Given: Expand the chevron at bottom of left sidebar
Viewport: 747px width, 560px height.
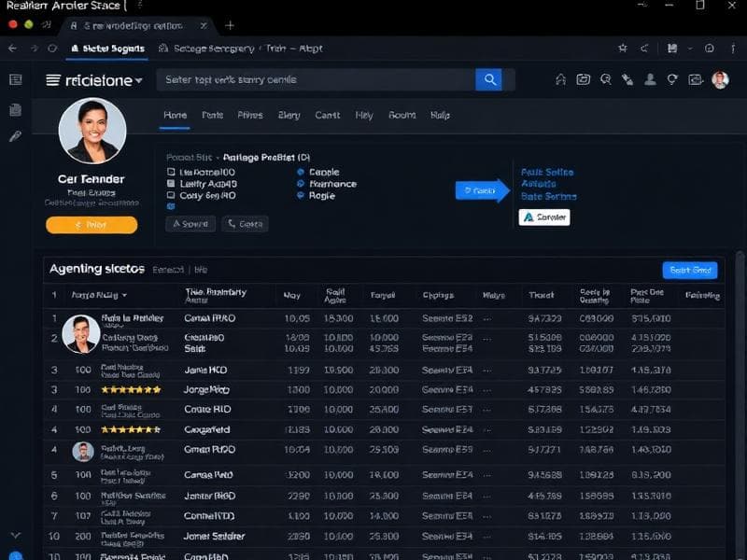Looking at the screenshot, I should point(15,535).
